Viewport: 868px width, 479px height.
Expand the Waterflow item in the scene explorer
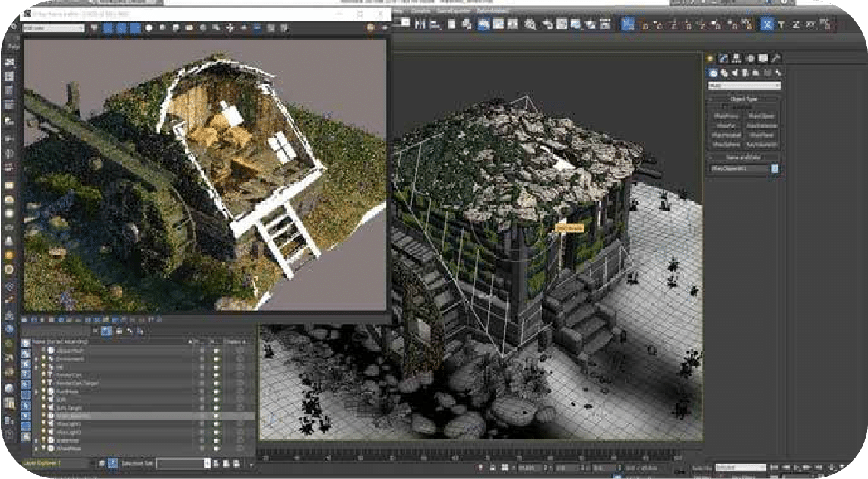(x=36, y=440)
